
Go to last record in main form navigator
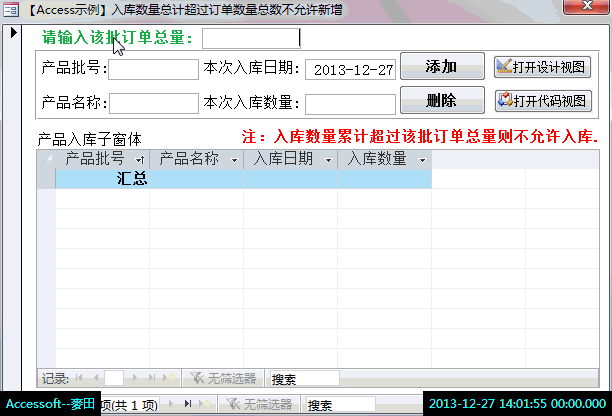[x=188, y=404]
